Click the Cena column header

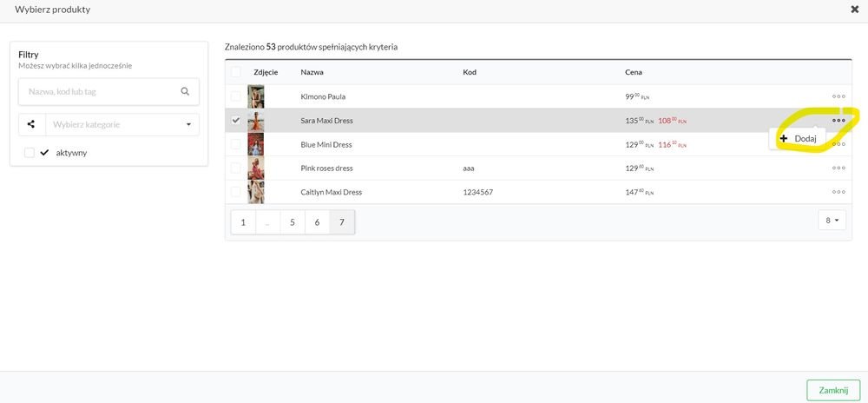coord(634,72)
